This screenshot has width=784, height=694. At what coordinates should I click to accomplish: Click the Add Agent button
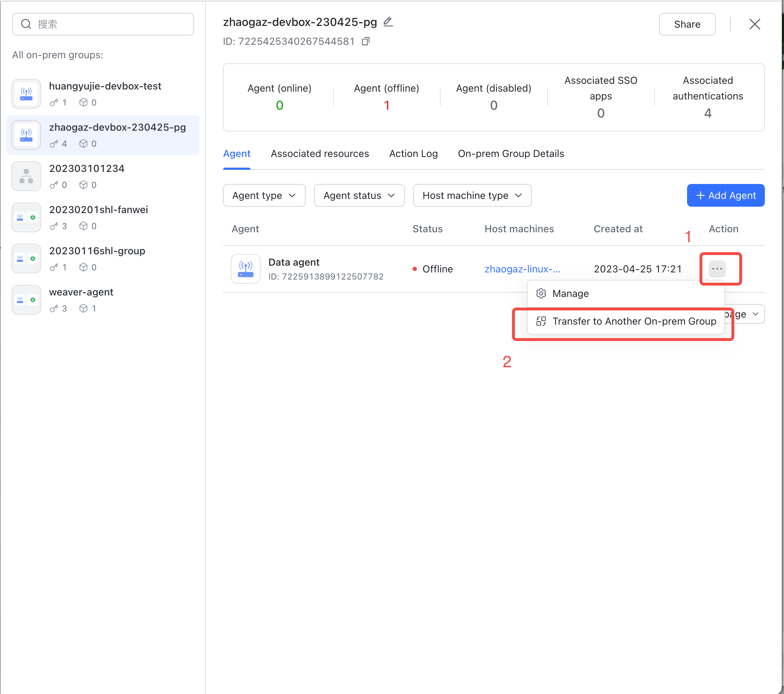[x=725, y=195]
